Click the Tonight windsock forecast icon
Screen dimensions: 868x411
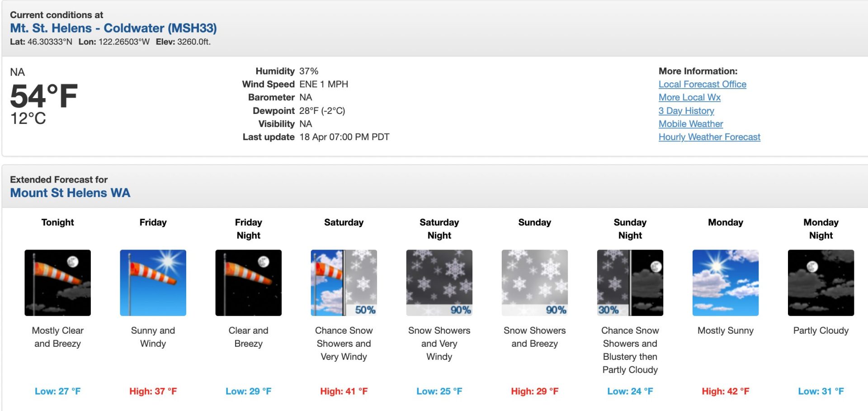(x=57, y=283)
